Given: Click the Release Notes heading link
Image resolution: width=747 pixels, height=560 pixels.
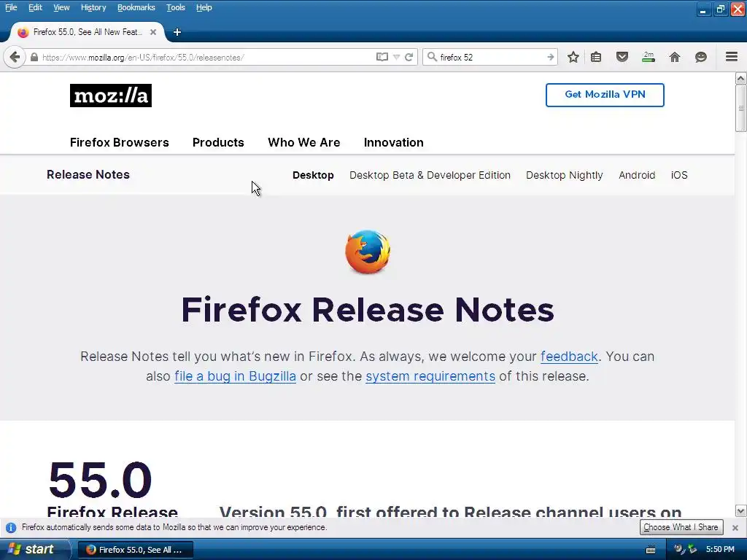Looking at the screenshot, I should coord(88,175).
